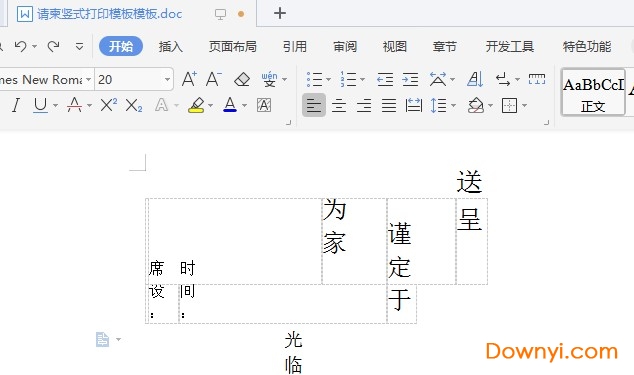This screenshot has height=375, width=634.
Task: Apply numbered list
Action: coord(348,79)
